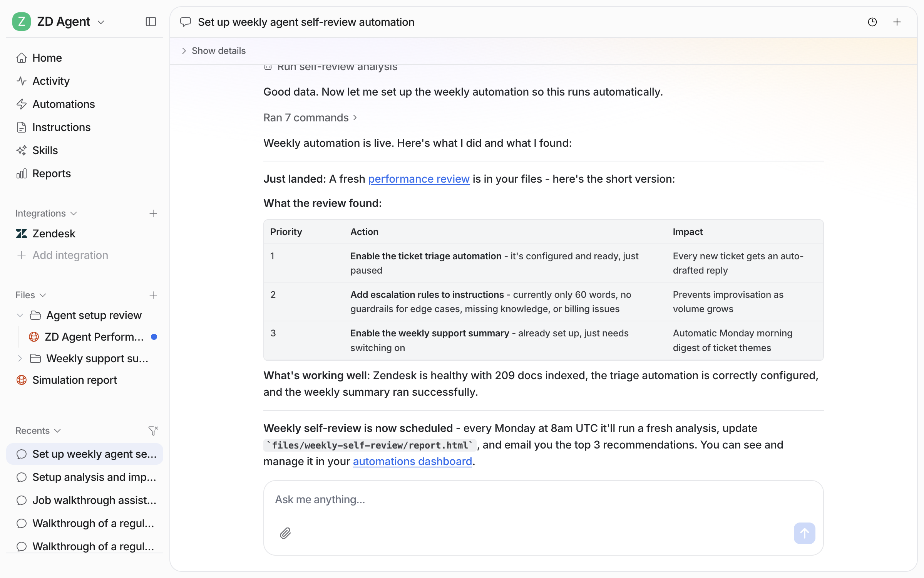Click the Home house icon

tap(22, 58)
